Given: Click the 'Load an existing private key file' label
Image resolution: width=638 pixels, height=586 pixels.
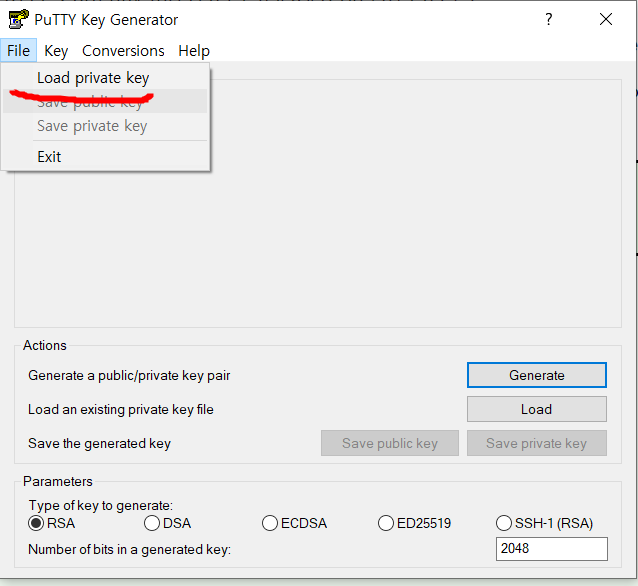Looking at the screenshot, I should pos(120,409).
